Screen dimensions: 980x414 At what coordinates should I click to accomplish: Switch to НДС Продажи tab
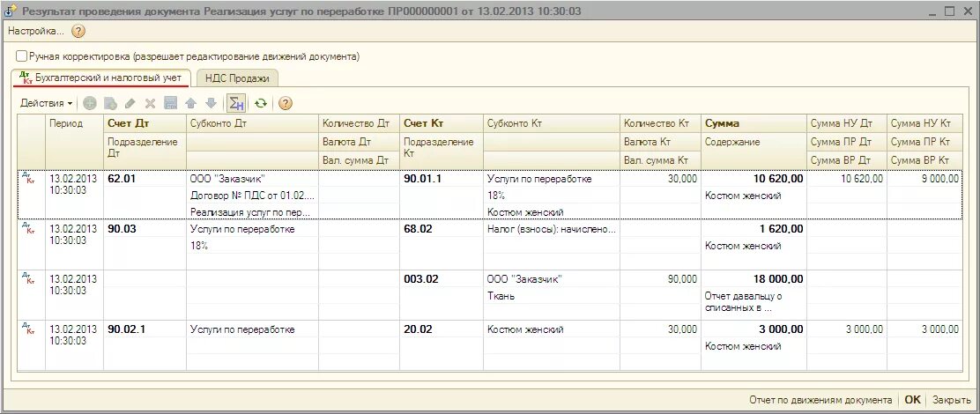click(237, 78)
